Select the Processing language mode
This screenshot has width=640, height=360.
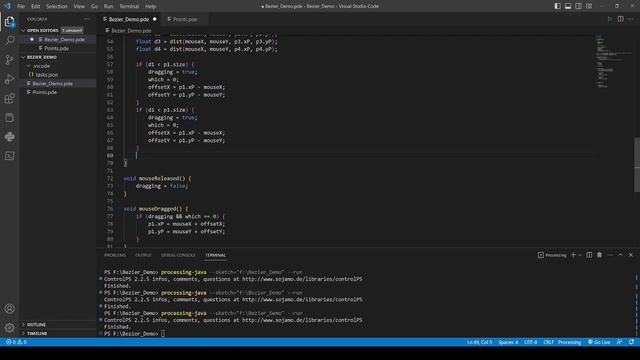click(x=569, y=342)
